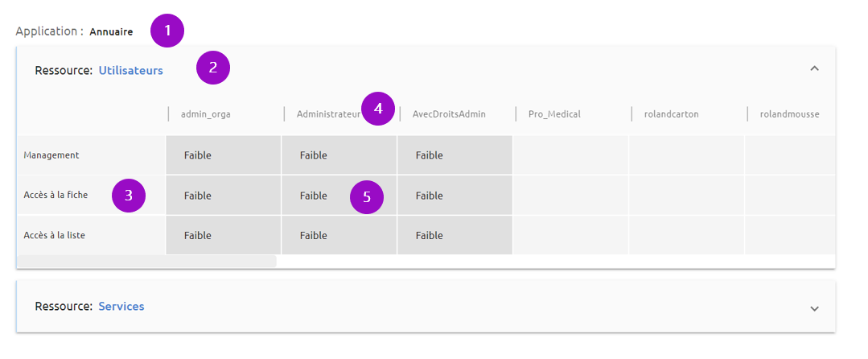Select the AvecDroitsAdmin column header

pyautogui.click(x=449, y=114)
